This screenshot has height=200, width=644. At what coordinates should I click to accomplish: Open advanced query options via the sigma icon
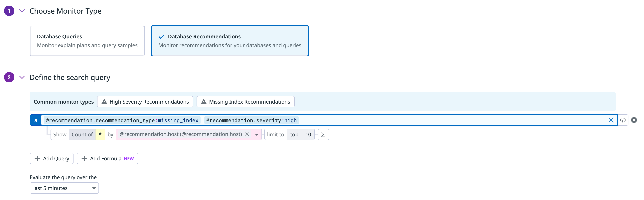tap(323, 134)
